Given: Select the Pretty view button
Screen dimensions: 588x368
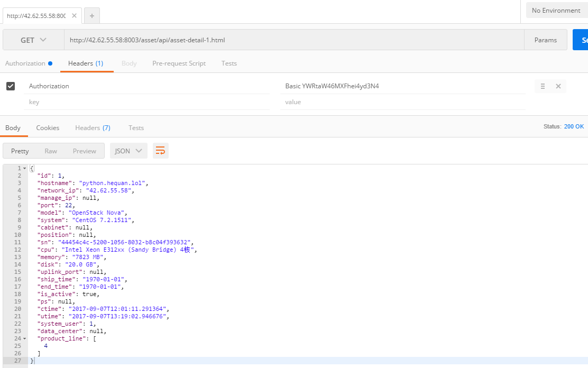Looking at the screenshot, I should click(x=20, y=151).
